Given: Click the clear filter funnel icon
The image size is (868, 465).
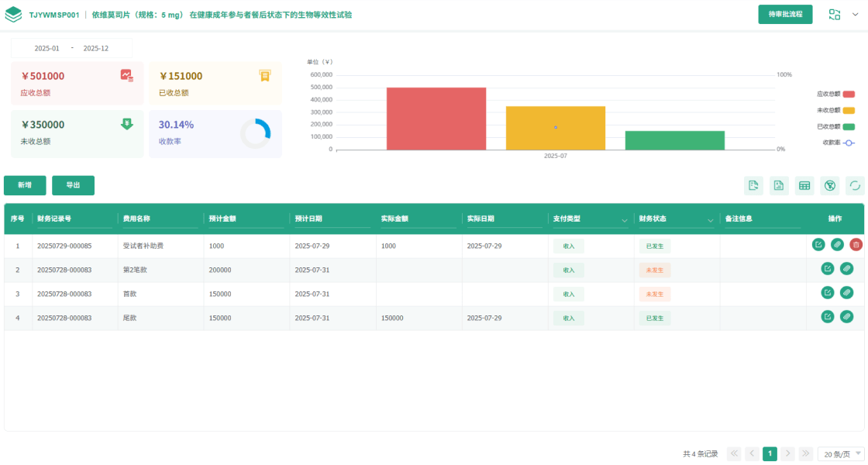Looking at the screenshot, I should pyautogui.click(x=829, y=185).
